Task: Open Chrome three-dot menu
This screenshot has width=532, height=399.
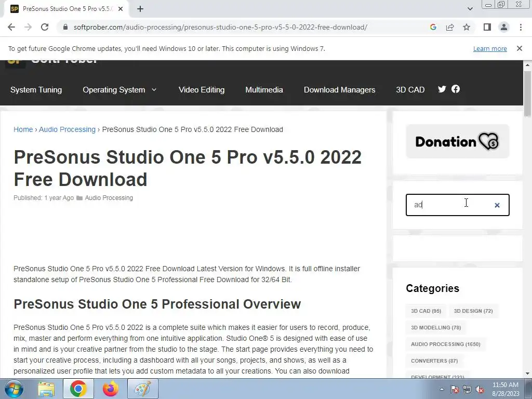Action: (521, 27)
